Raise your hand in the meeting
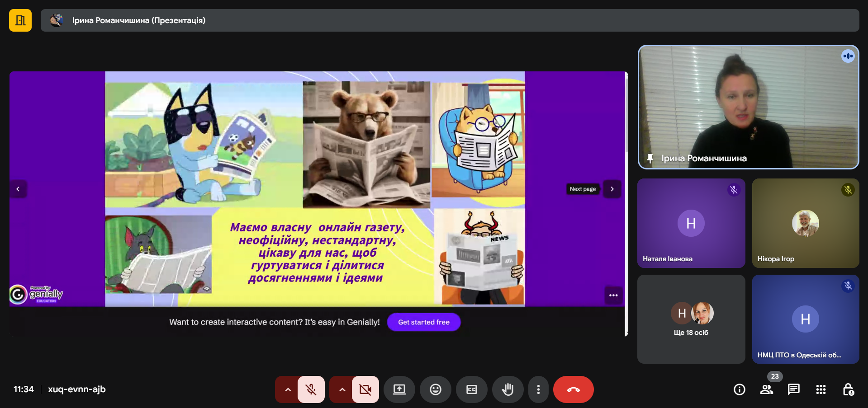The image size is (868, 408). point(508,389)
